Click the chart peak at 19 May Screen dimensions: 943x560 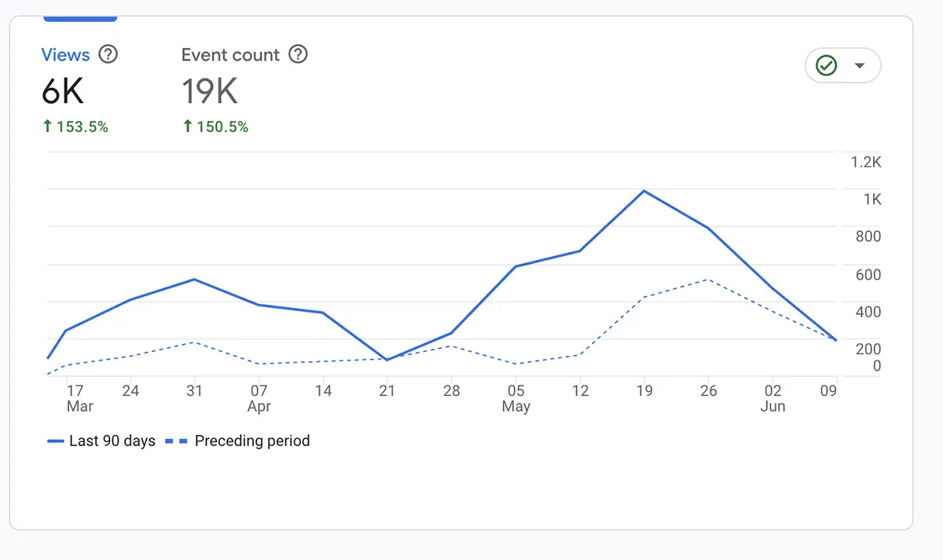point(644,191)
